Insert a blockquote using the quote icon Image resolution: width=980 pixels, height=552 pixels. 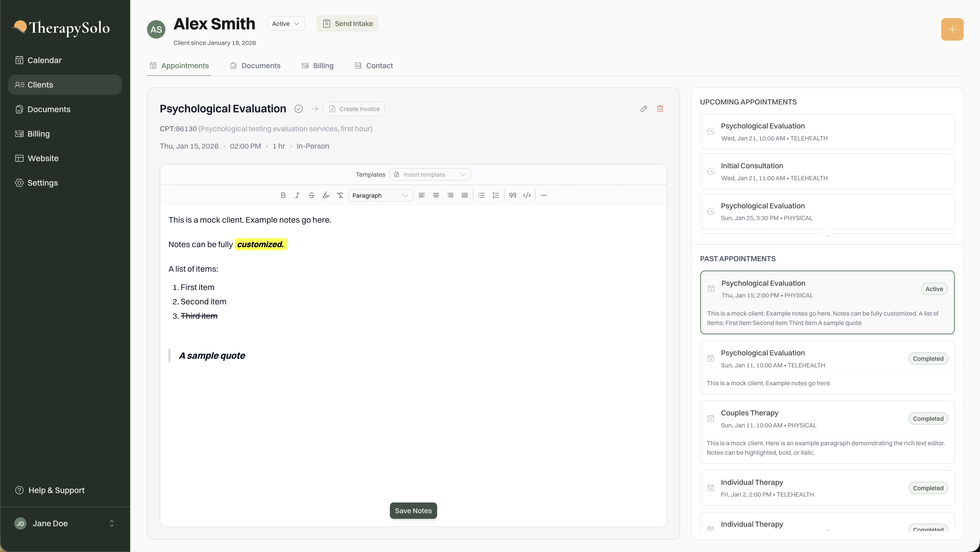coord(512,195)
